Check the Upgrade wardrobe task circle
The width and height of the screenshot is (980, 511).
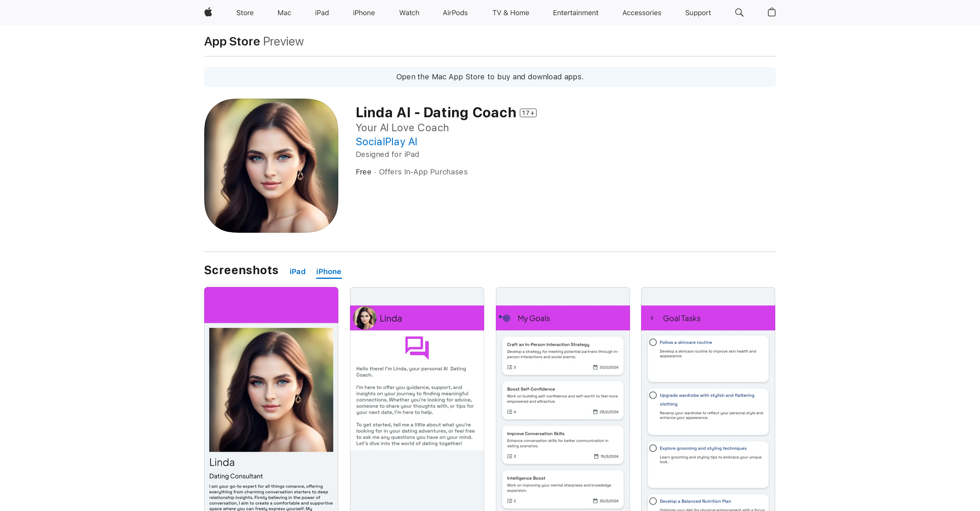pyautogui.click(x=653, y=395)
